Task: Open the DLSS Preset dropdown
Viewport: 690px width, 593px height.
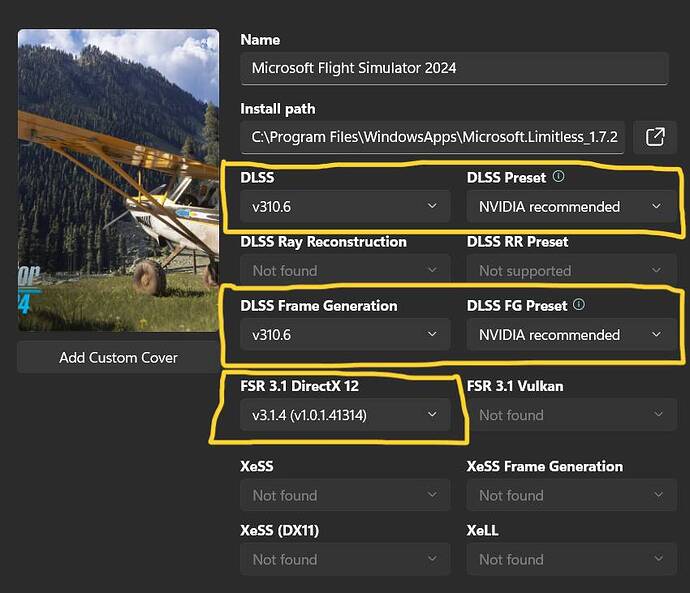Action: (x=571, y=206)
